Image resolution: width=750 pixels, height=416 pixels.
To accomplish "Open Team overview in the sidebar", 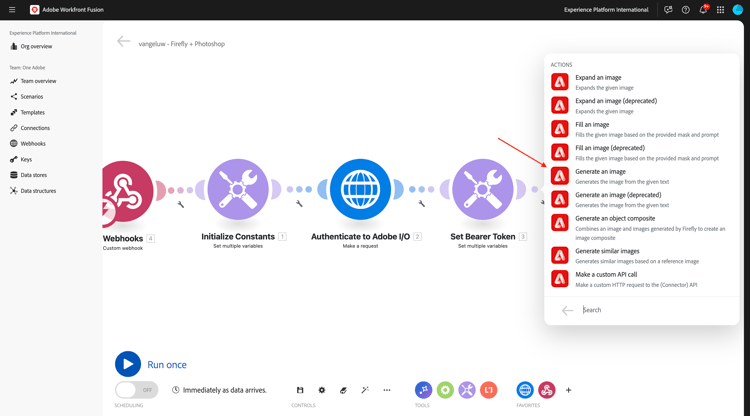I will click(33, 81).
